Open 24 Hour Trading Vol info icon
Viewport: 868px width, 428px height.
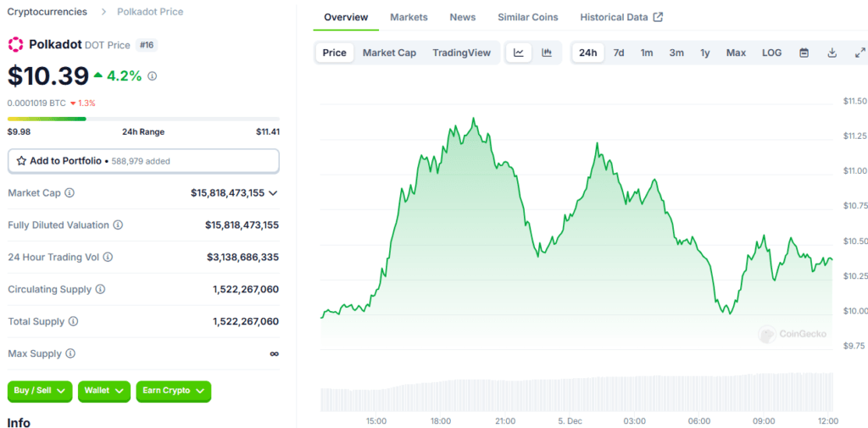pos(108,257)
